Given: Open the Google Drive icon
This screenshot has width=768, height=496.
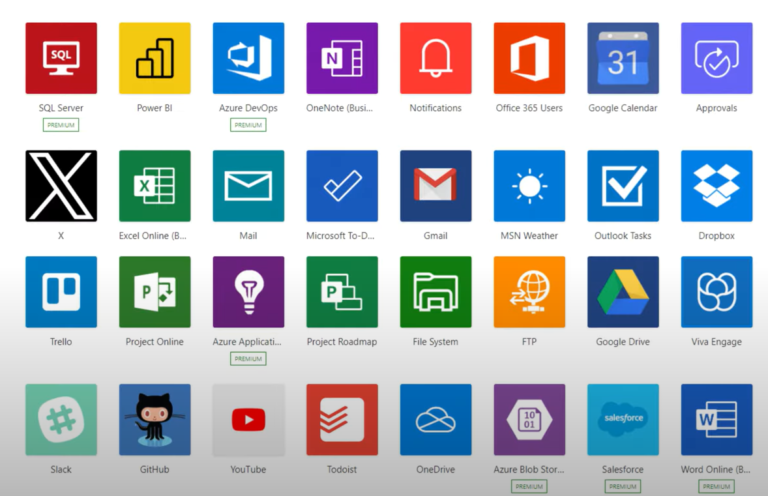Looking at the screenshot, I should [623, 292].
